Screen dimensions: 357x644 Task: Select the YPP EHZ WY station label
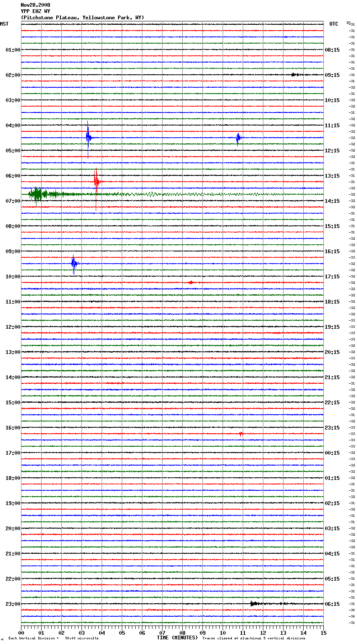coord(35,11)
